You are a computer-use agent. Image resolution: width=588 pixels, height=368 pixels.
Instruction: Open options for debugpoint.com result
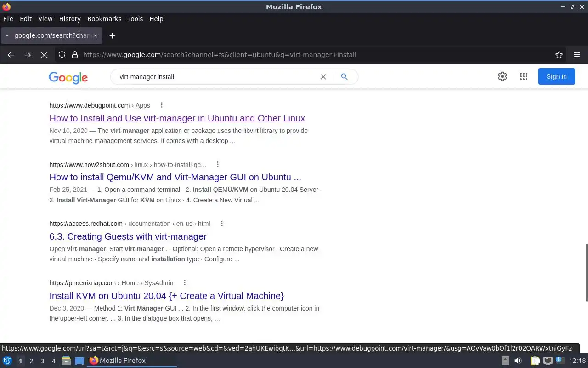click(x=161, y=105)
